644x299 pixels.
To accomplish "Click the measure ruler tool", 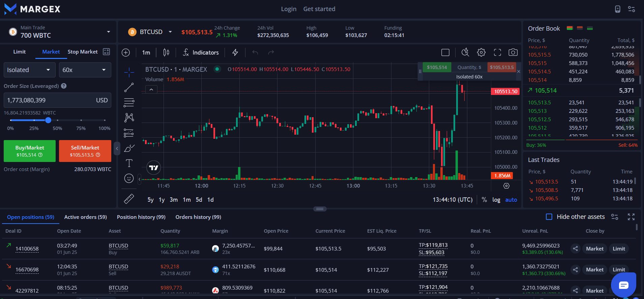I will click(129, 199).
